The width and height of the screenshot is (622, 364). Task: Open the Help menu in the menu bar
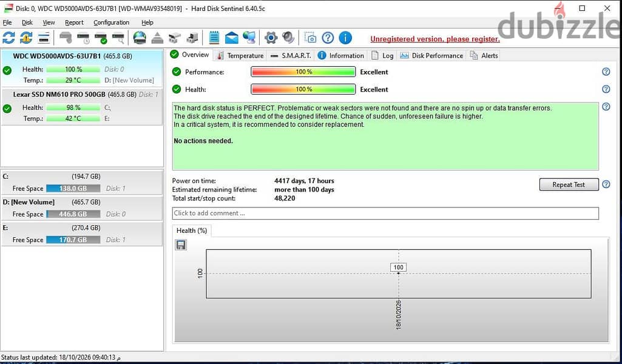pos(147,22)
